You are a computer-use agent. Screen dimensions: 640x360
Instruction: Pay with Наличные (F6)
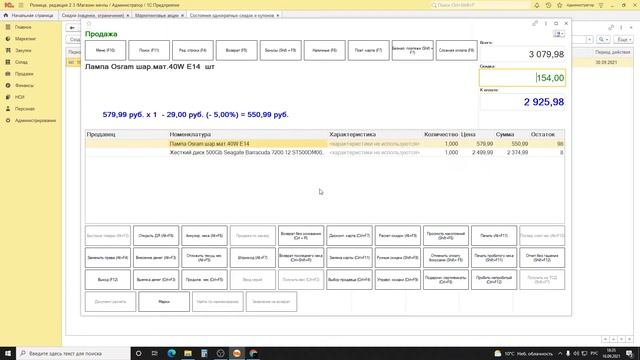(324, 50)
